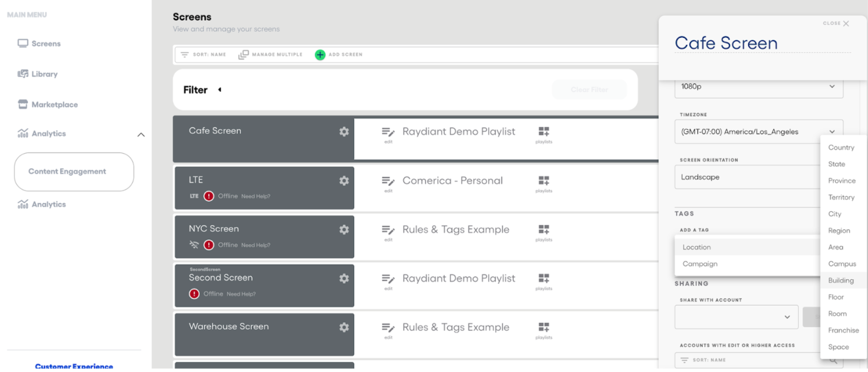The width and height of the screenshot is (868, 372).
Task: Click edit icon beside Comerica - Personal
Action: pos(388,181)
